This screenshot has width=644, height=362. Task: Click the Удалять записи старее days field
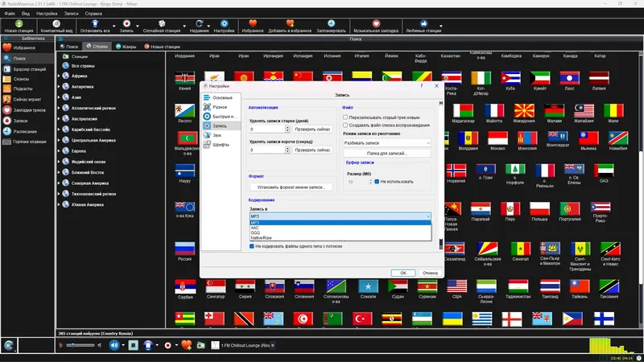coord(270,129)
